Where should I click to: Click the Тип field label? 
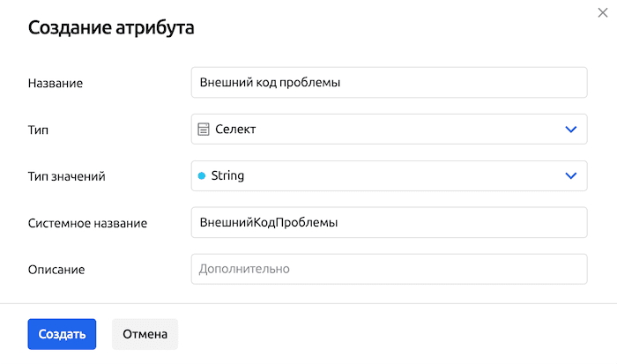click(x=39, y=130)
